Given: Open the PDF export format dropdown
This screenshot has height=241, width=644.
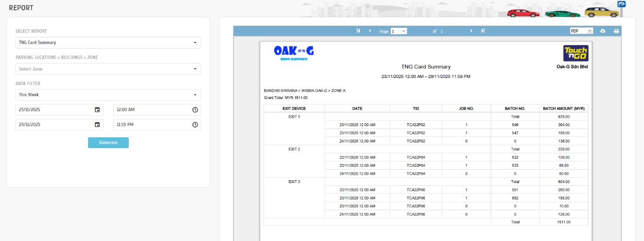Looking at the screenshot, I should (581, 31).
